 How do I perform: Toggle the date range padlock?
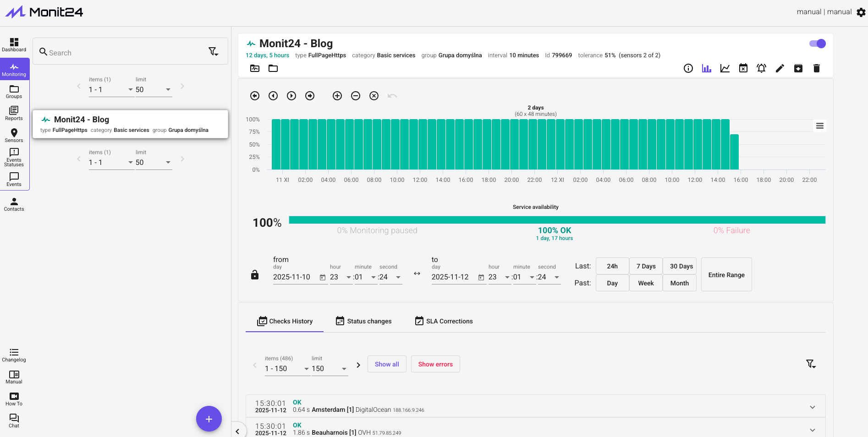point(255,275)
